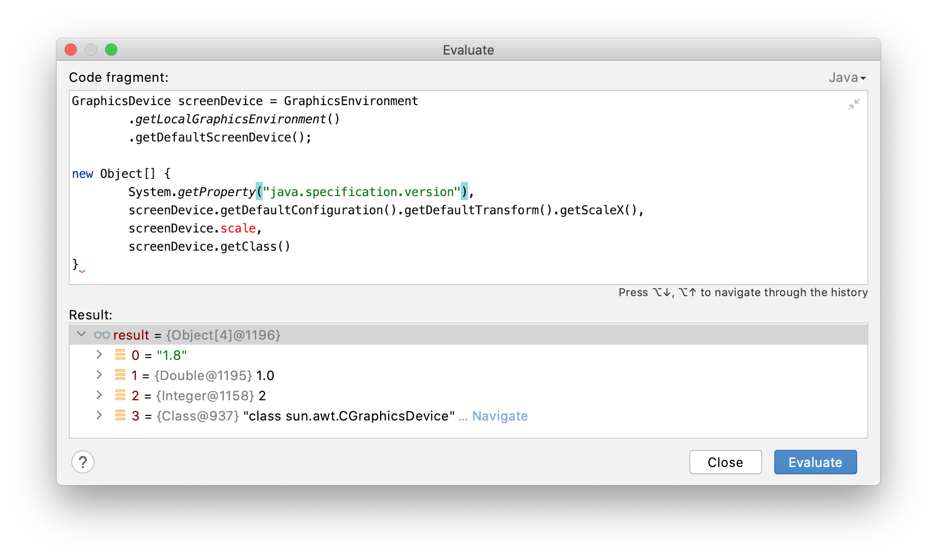Select the row showing value "1.8"
The image size is (937, 560).
[172, 355]
